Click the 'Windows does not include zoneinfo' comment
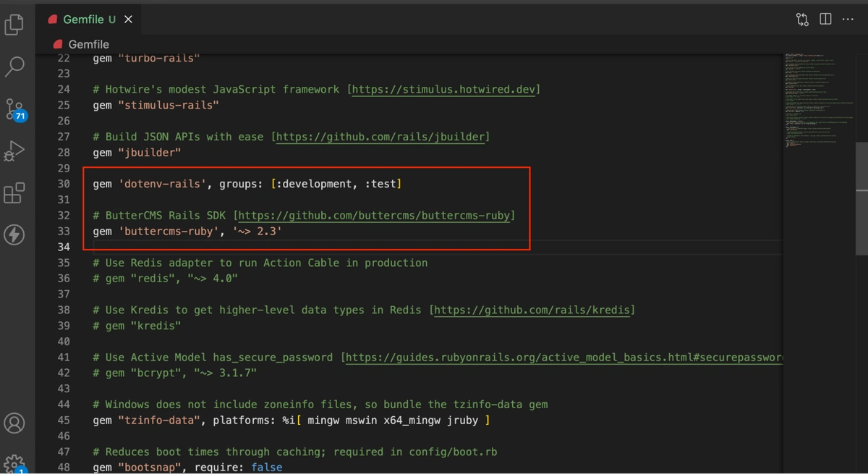The width and height of the screenshot is (868, 474). pos(320,405)
